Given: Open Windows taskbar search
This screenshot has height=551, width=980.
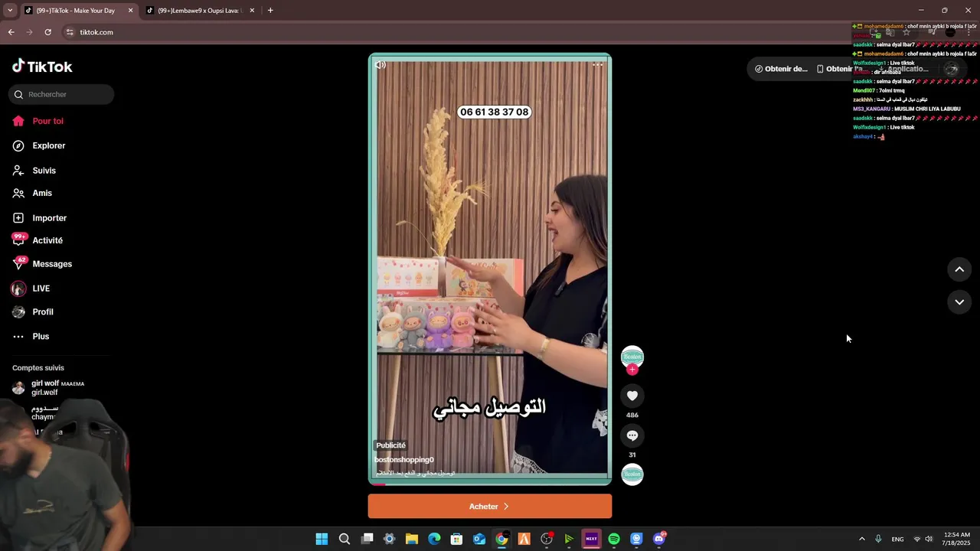Looking at the screenshot, I should pos(345,539).
